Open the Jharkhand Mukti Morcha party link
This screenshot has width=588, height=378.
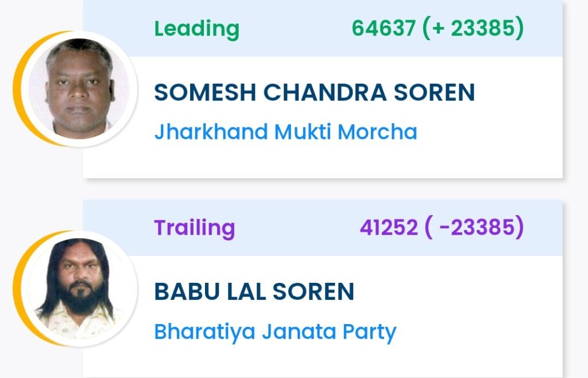pyautogui.click(x=285, y=132)
